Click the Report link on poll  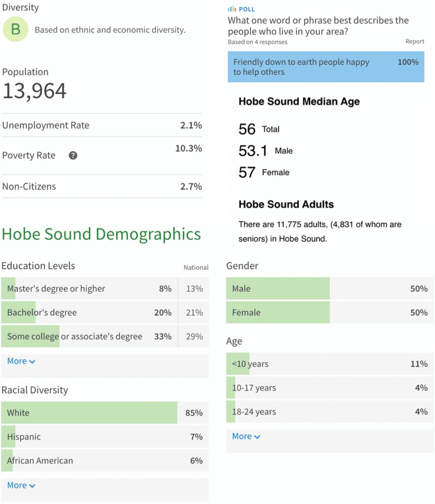point(414,42)
